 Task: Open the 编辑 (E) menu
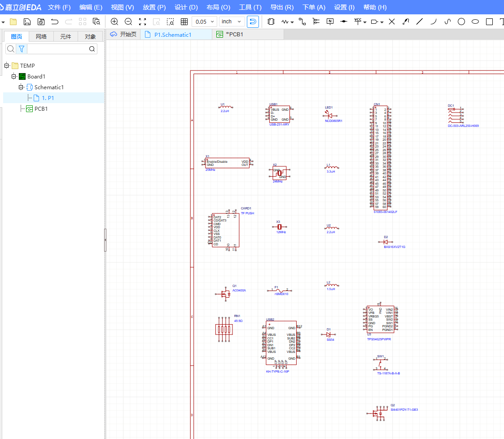pos(91,7)
